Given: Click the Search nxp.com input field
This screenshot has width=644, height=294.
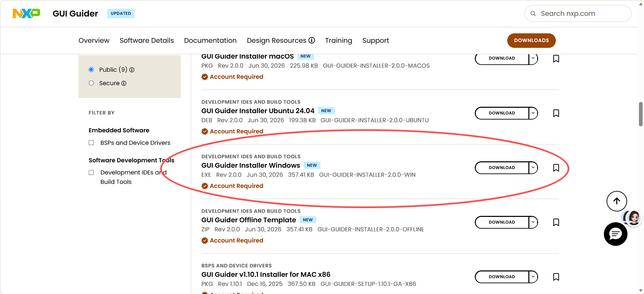Looking at the screenshot, I should coord(578,13).
